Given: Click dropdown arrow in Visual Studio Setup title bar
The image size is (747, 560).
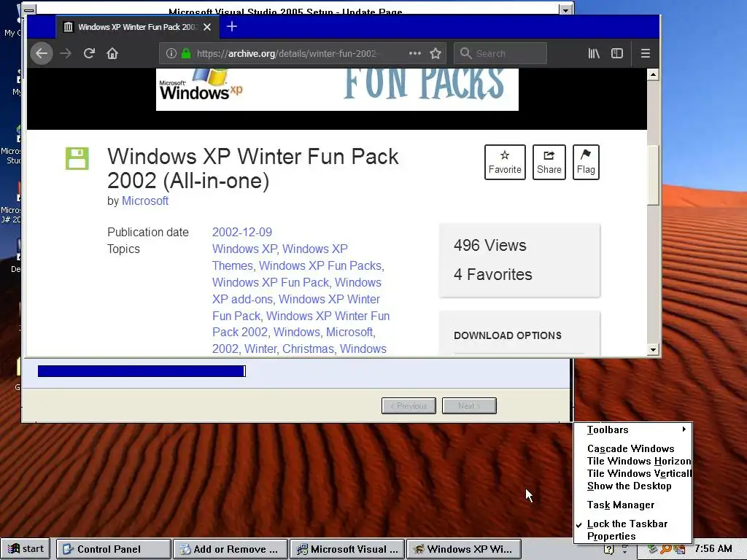Looking at the screenshot, I should click(x=565, y=10).
